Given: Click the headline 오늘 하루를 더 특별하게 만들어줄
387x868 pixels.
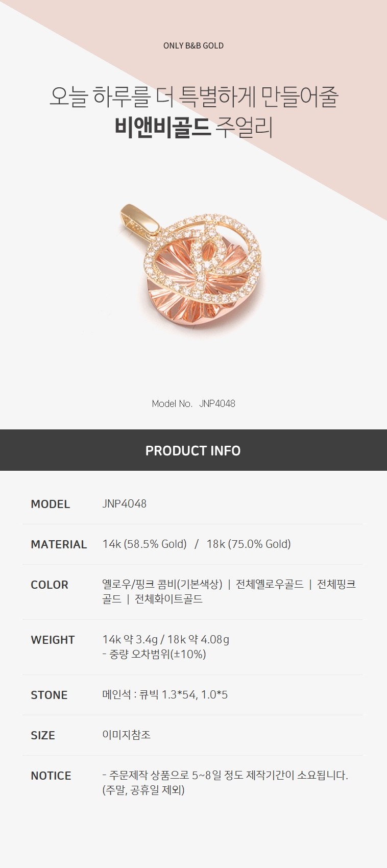Looking at the screenshot, I should (194, 96).
